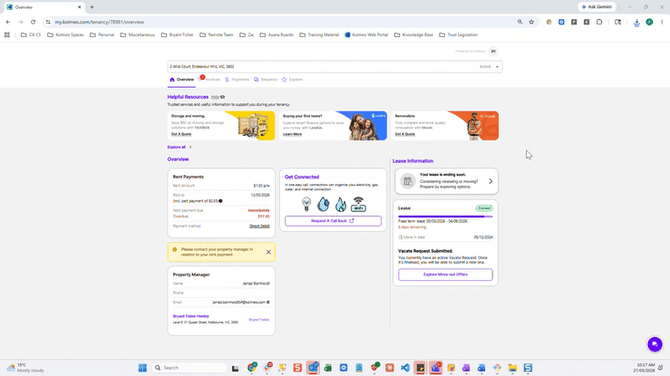Click Get A Quote on Removalists card
This screenshot has height=376, width=670.
coord(405,134)
